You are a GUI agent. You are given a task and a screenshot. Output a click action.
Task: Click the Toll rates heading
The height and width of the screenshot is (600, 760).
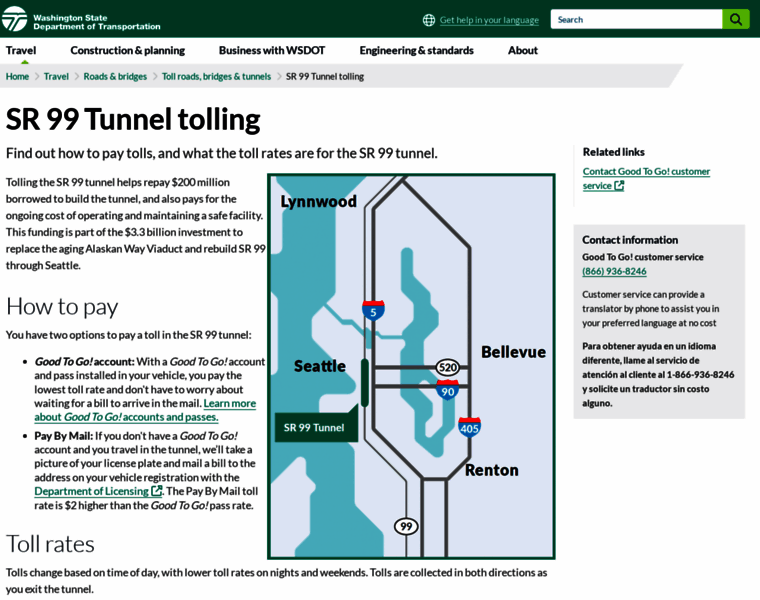50,544
